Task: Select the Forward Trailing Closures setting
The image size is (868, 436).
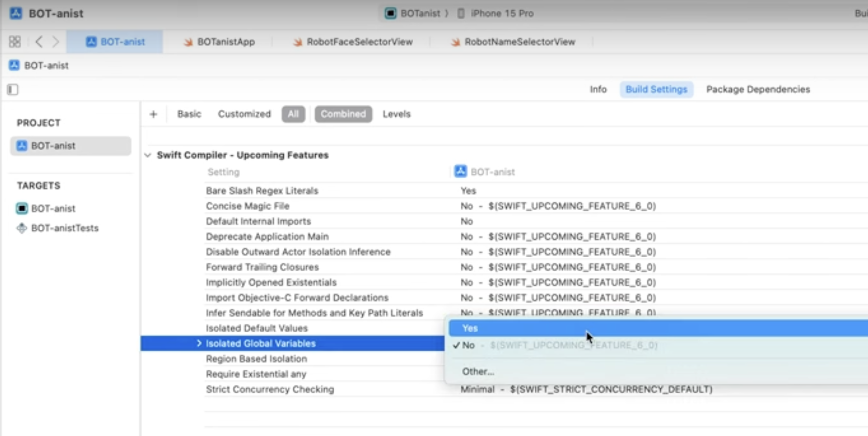Action: point(262,267)
